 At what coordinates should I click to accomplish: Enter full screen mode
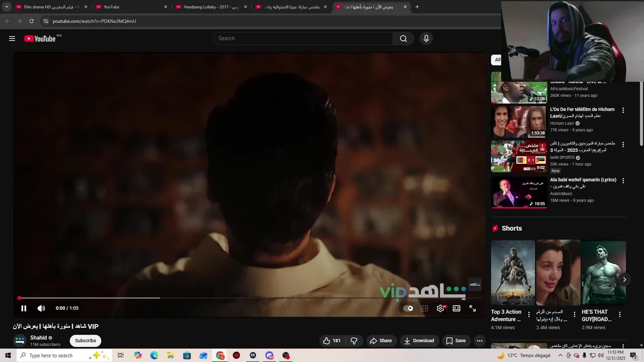(472, 308)
